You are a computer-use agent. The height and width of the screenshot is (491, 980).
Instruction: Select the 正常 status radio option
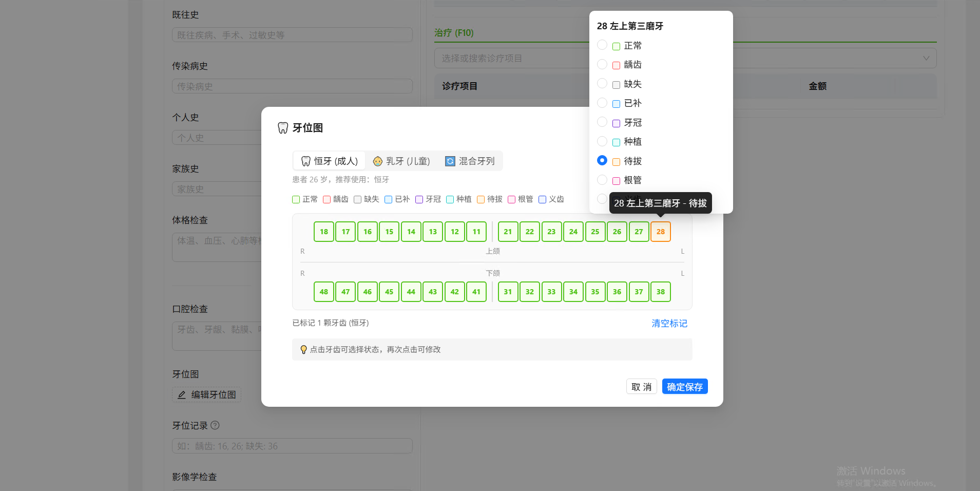click(602, 45)
